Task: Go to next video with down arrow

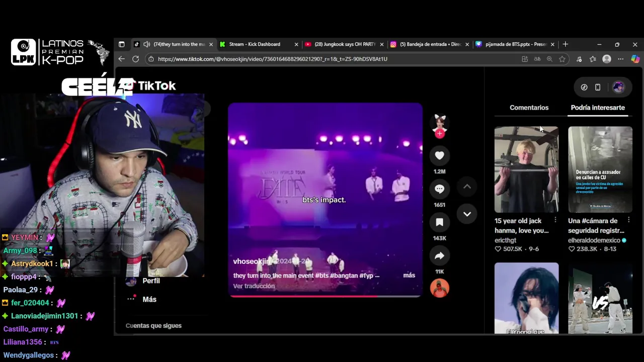Action: point(467,214)
